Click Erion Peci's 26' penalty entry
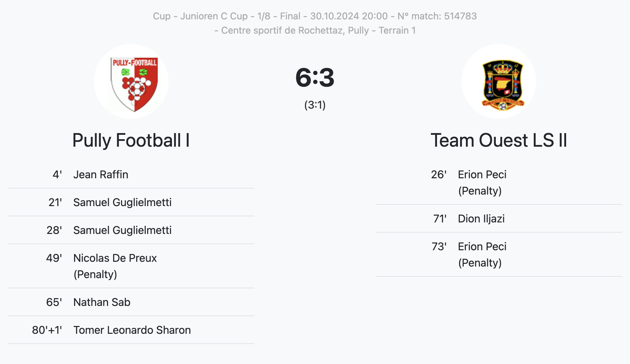Screen dimensions: 630x364 click(x=499, y=183)
